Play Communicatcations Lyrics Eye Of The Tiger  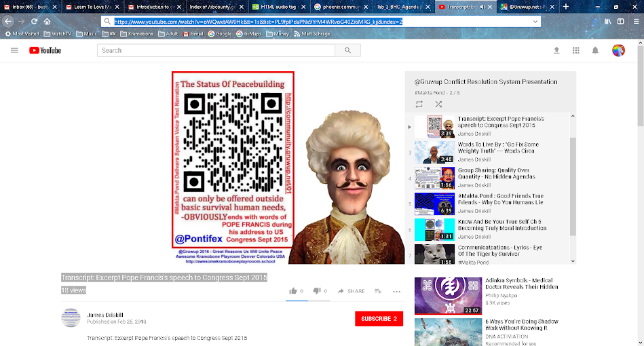tap(489, 254)
